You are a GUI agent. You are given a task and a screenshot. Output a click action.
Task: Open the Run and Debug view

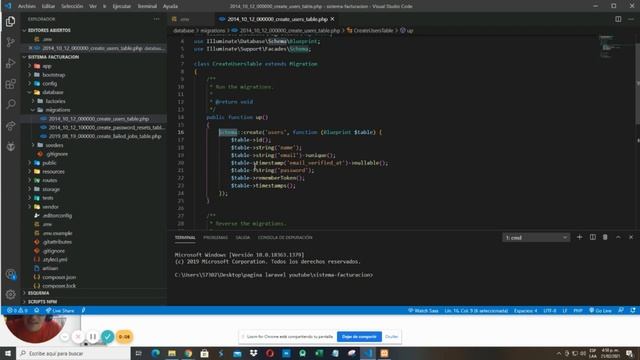click(11, 63)
